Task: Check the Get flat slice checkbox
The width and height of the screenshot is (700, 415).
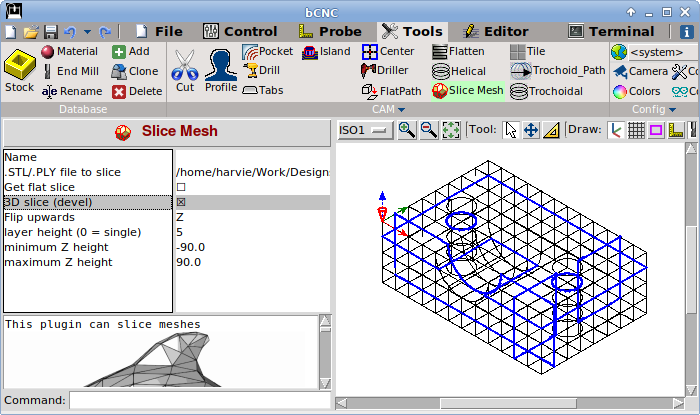Action: [181, 187]
